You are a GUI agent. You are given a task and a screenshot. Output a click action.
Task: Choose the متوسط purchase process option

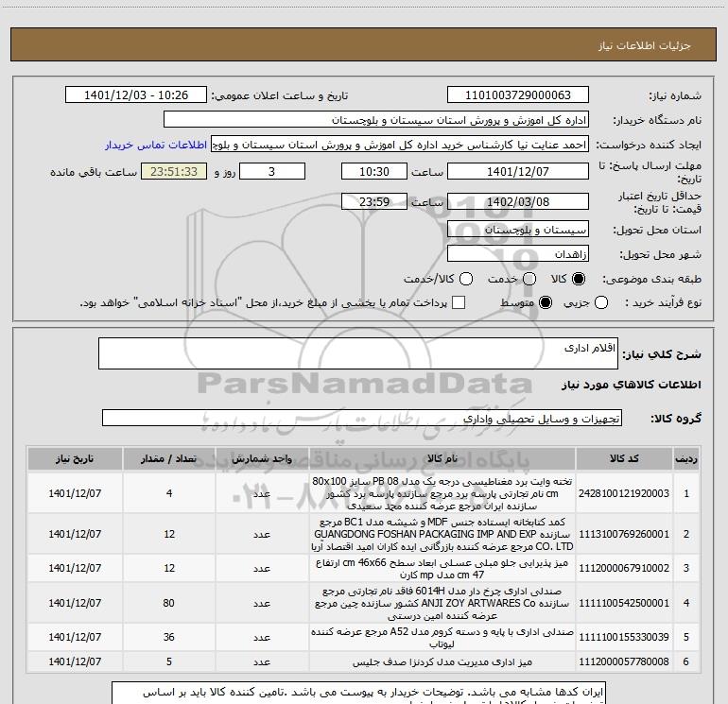(546, 302)
